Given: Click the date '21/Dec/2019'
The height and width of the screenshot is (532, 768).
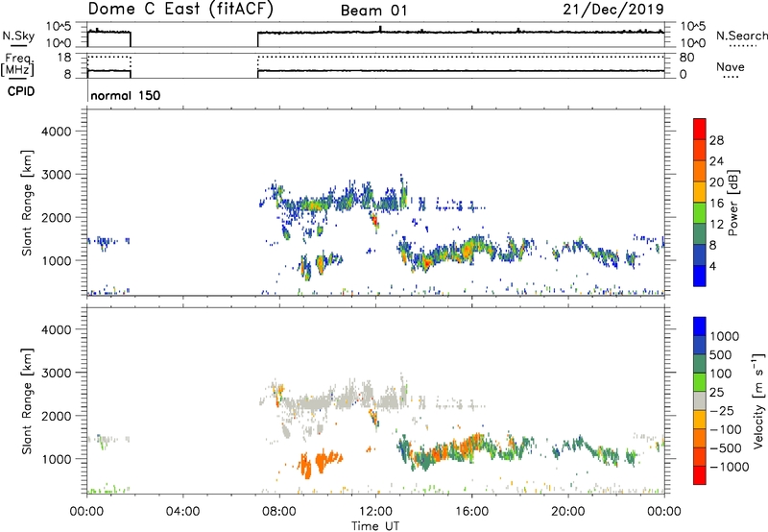Looking at the screenshot, I should point(613,9).
